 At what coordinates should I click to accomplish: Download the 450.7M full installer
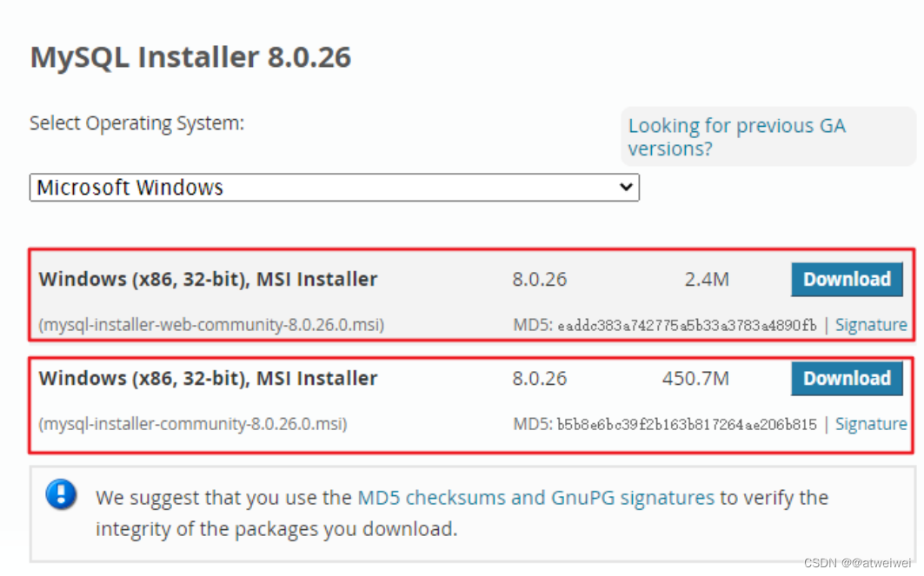tap(847, 378)
